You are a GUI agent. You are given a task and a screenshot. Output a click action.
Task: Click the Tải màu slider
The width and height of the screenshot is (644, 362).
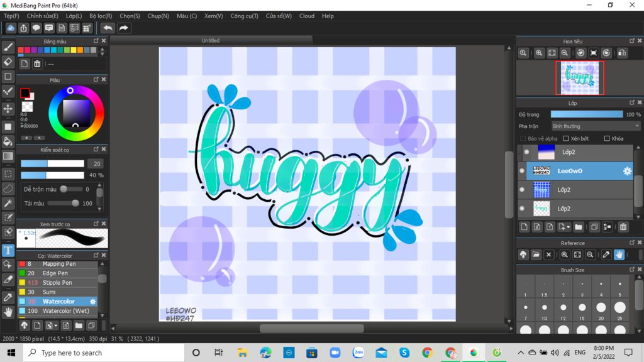point(64,203)
